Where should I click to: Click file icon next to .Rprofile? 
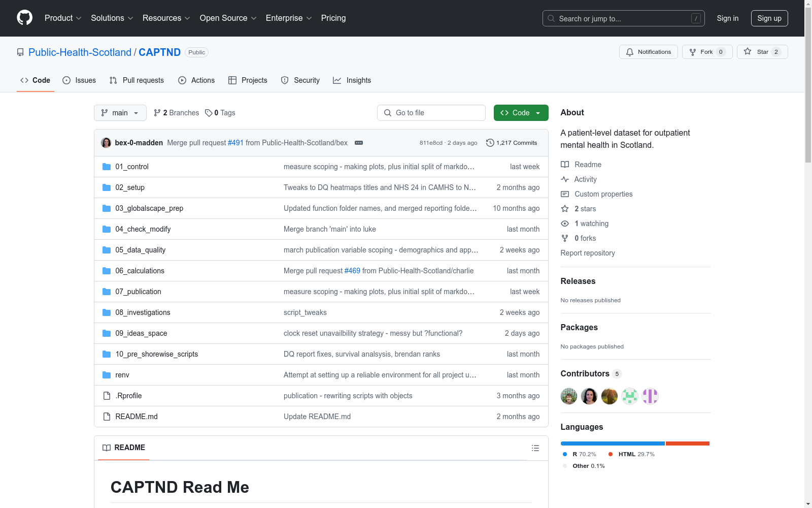pyautogui.click(x=107, y=396)
